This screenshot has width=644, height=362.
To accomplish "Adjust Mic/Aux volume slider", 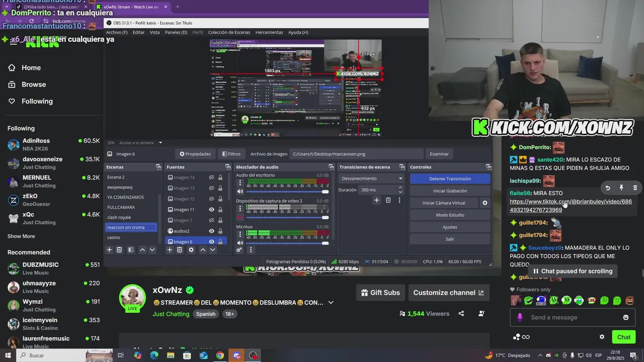I will 287,243.
